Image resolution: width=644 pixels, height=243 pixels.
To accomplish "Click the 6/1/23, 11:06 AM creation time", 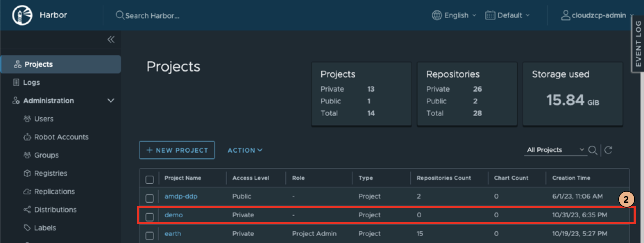I will [x=577, y=196].
